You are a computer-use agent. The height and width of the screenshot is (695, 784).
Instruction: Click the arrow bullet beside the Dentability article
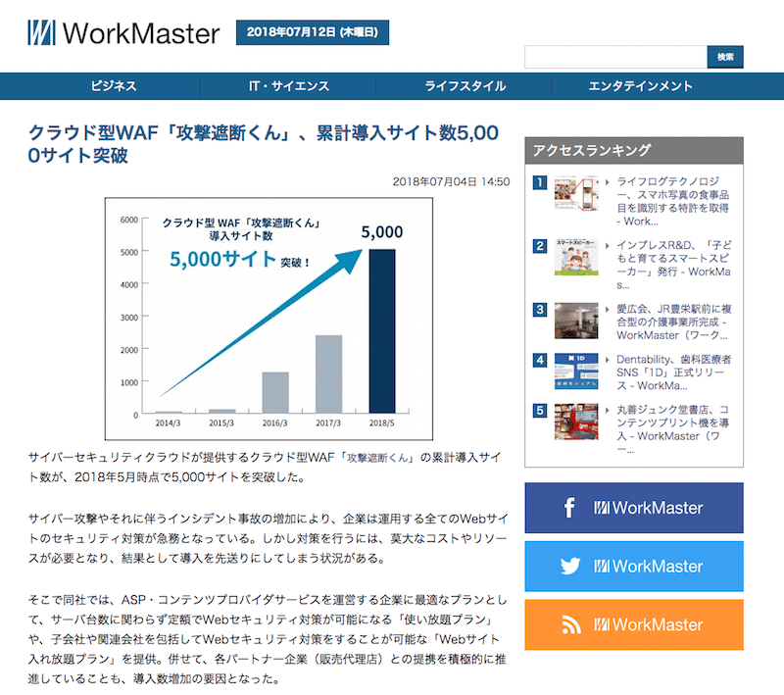(x=607, y=360)
